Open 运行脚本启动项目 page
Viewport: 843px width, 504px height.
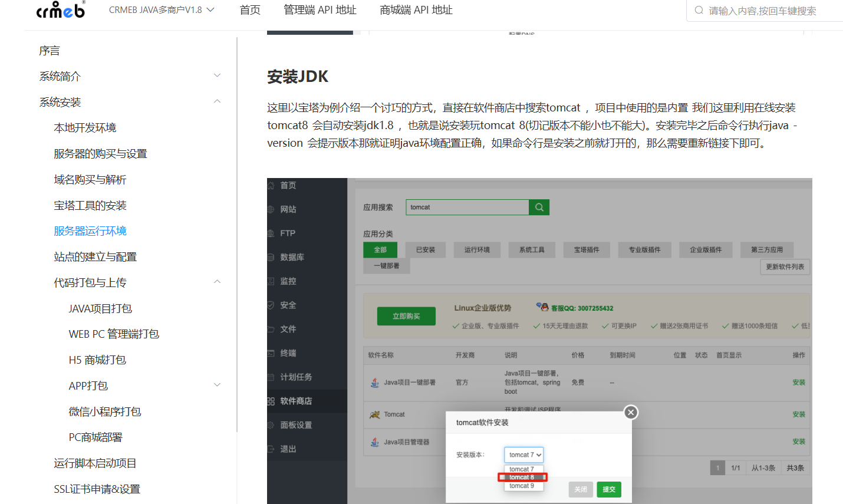(95, 463)
